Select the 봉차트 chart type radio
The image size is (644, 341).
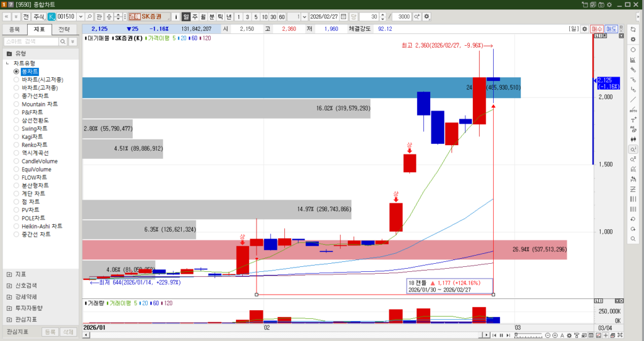pos(16,72)
